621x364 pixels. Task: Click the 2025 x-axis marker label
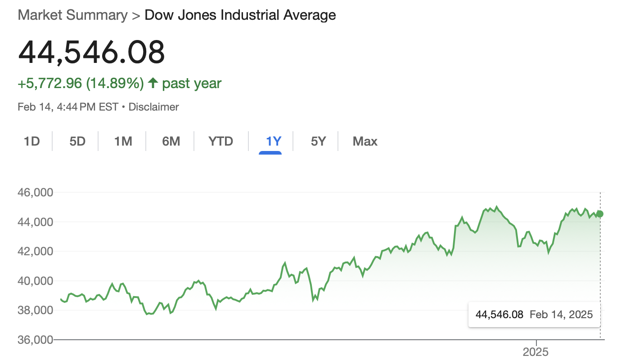535,352
